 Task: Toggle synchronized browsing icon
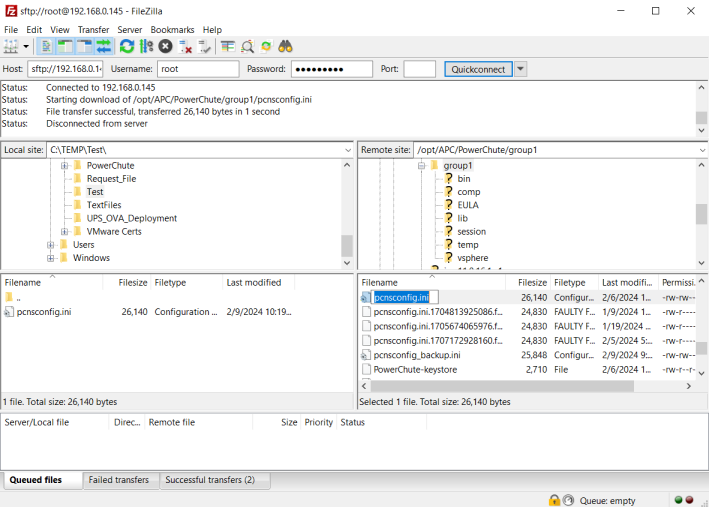click(266, 47)
